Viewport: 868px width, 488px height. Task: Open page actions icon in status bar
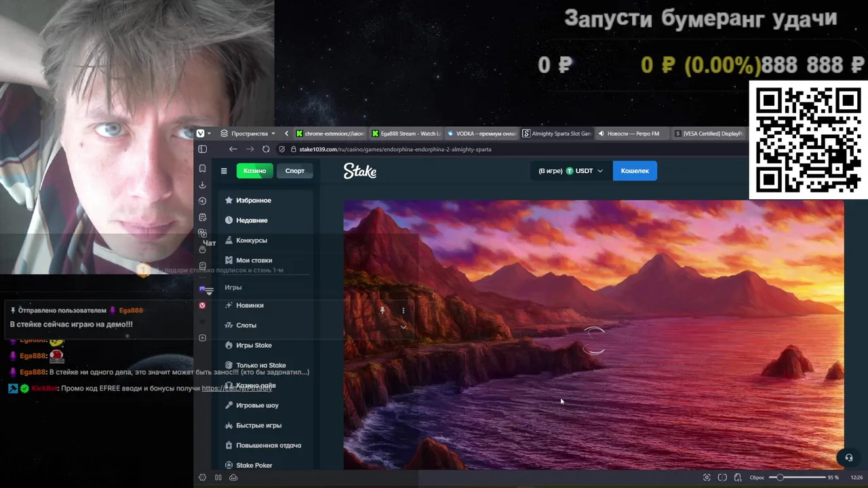pos(738,477)
